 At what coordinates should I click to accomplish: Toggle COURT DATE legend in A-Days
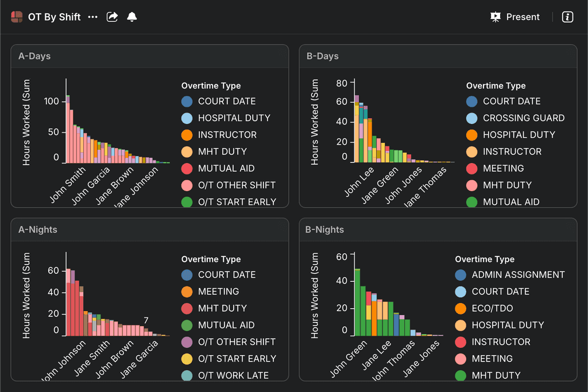click(x=227, y=101)
